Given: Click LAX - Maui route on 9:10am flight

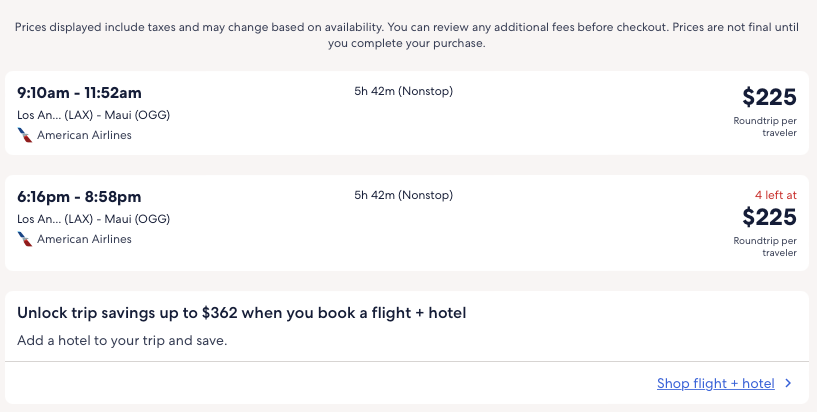Looking at the screenshot, I should [93, 115].
